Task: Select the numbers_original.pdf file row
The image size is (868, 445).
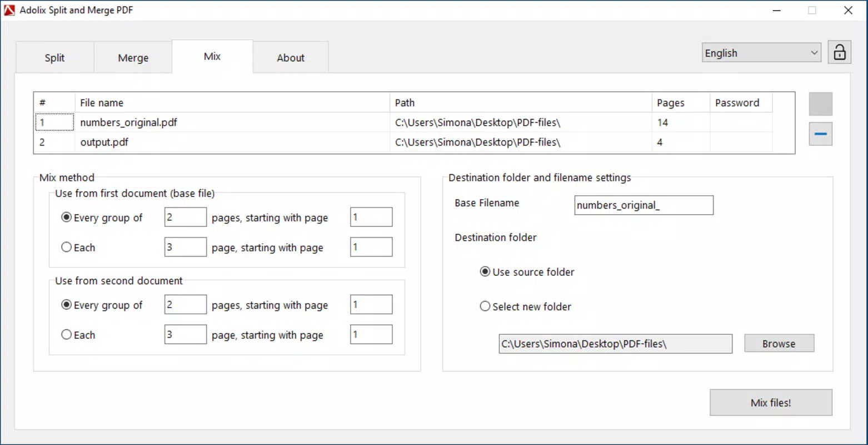Action: [403, 122]
